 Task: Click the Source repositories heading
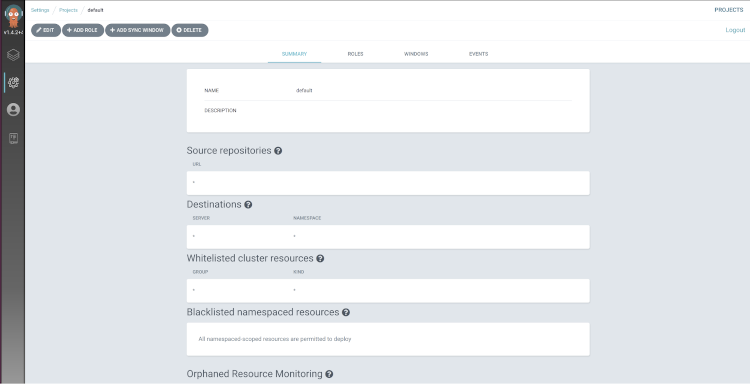229,151
